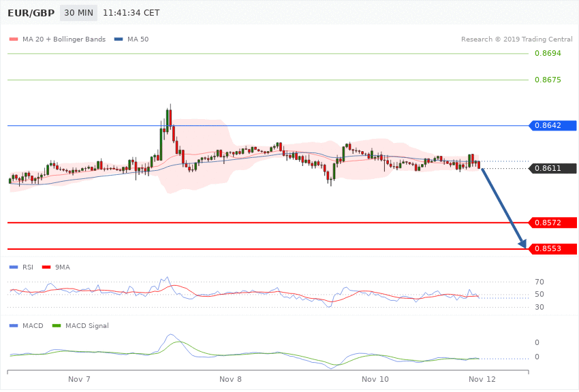This screenshot has height=392, width=579.
Task: Click the MACD legend label
Action: pos(33,325)
